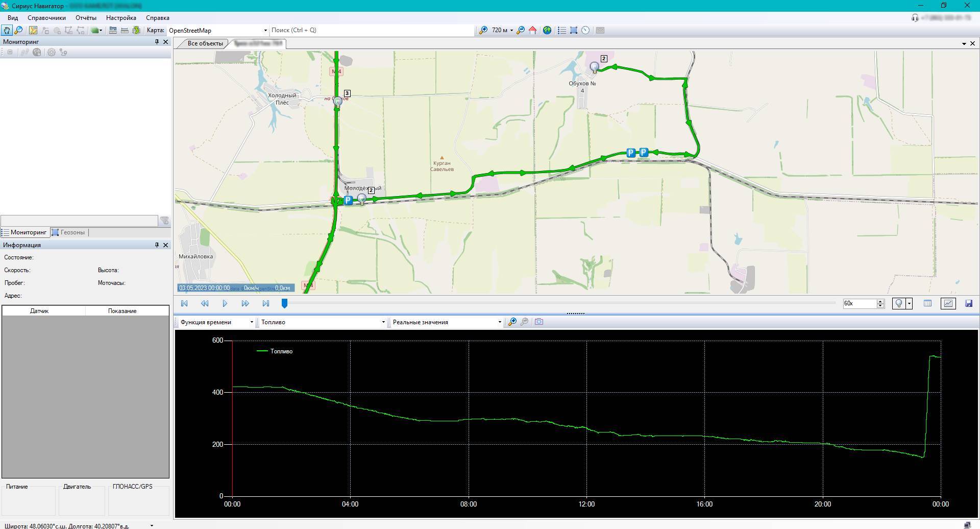The width and height of the screenshot is (980, 529).
Task: Click the track playback slider handle
Action: pyautogui.click(x=284, y=303)
